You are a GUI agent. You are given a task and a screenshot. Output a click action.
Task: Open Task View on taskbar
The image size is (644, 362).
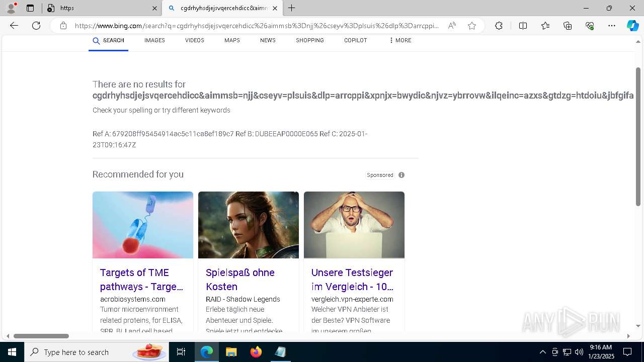181,352
